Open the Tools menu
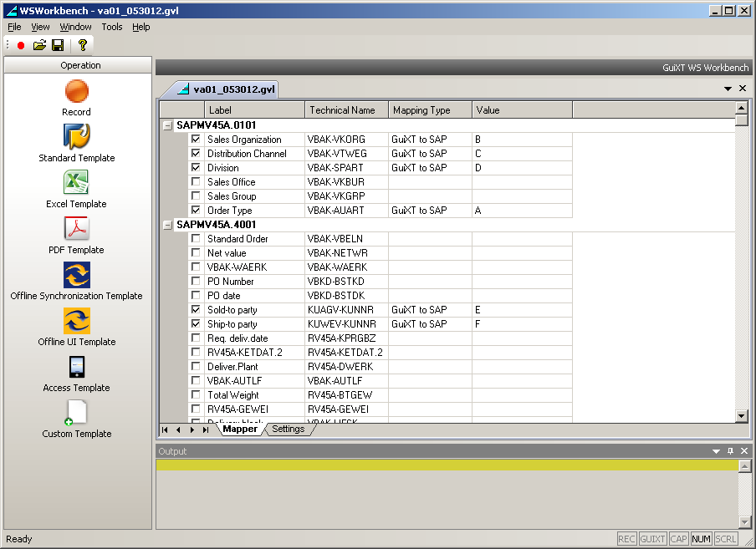Image resolution: width=756 pixels, height=549 pixels. pos(112,27)
